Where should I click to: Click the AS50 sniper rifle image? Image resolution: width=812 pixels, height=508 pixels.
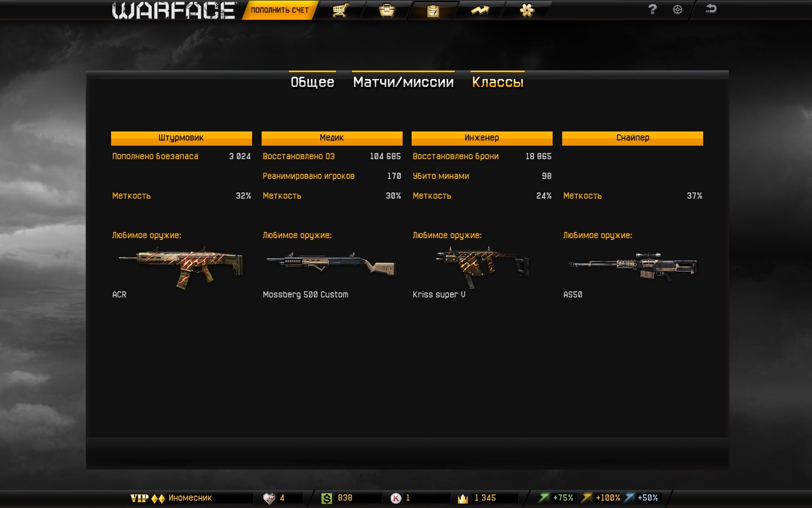[633, 266]
